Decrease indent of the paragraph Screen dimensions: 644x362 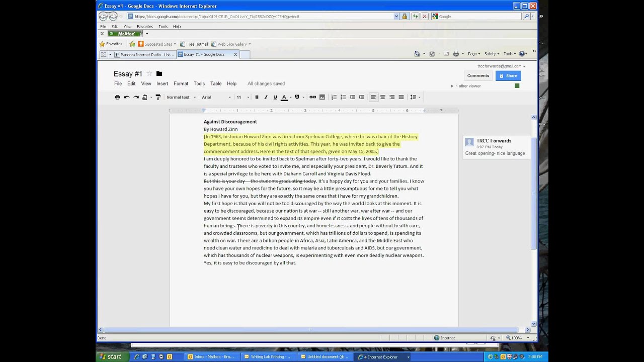(352, 97)
